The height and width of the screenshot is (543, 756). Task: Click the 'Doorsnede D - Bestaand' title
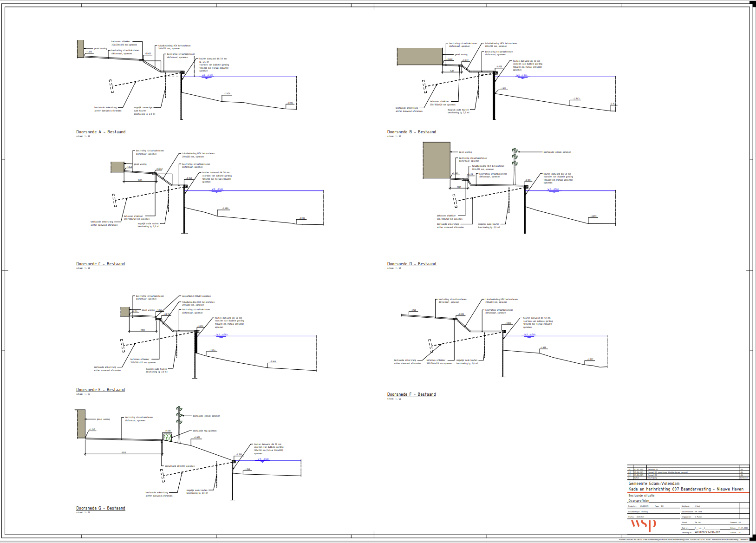pos(412,264)
